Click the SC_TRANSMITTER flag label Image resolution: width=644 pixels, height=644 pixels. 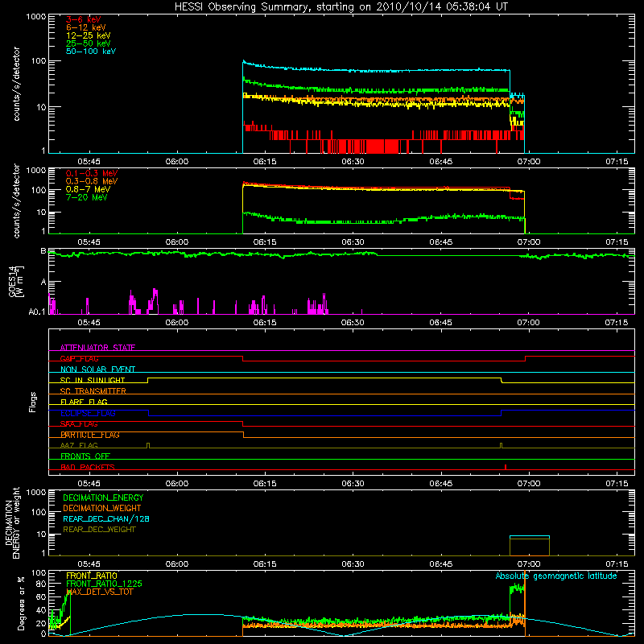93,391
